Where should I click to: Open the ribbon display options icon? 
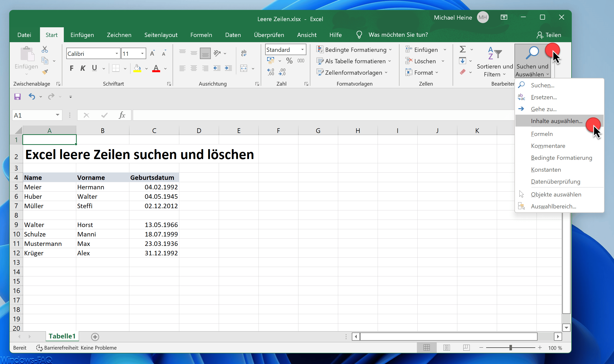point(504,17)
